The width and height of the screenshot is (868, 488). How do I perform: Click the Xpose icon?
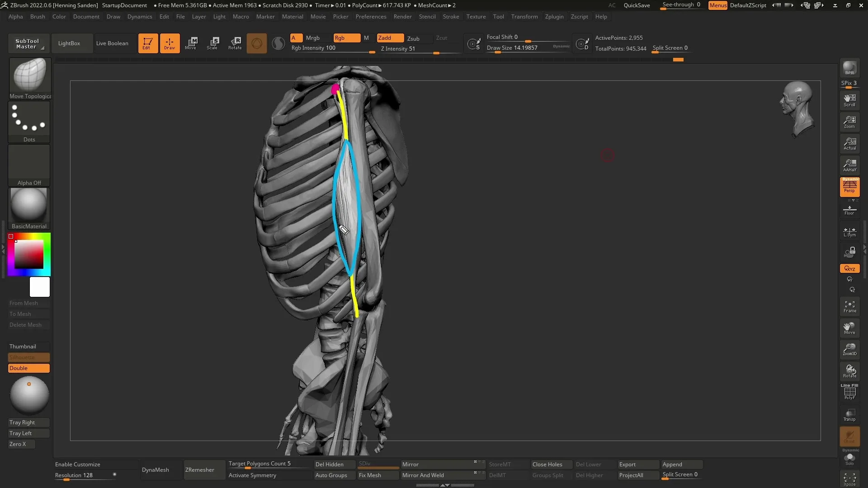849,479
